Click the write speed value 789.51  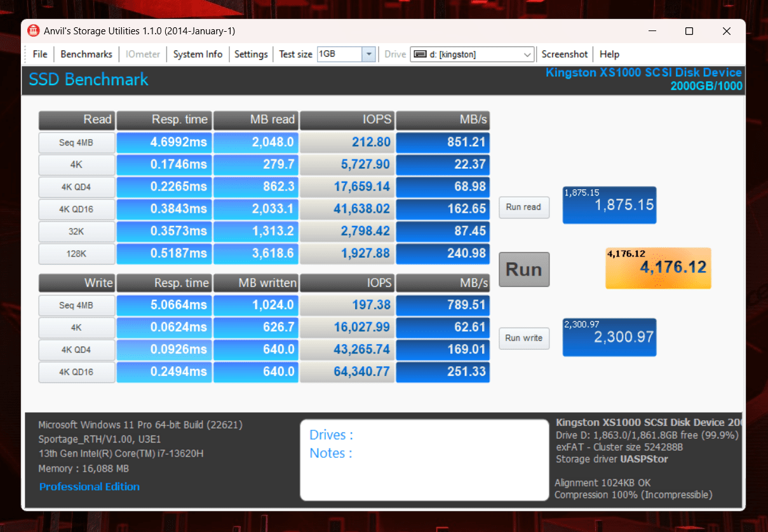coord(443,305)
